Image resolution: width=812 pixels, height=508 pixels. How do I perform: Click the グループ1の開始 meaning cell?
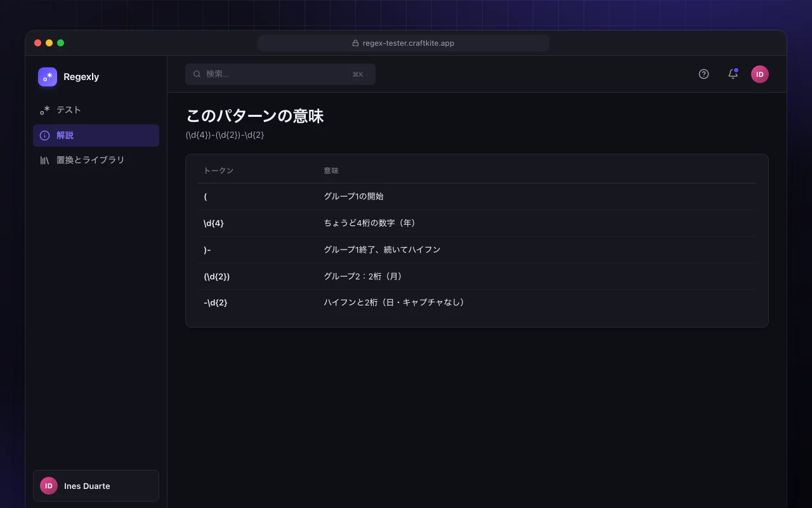tap(353, 196)
